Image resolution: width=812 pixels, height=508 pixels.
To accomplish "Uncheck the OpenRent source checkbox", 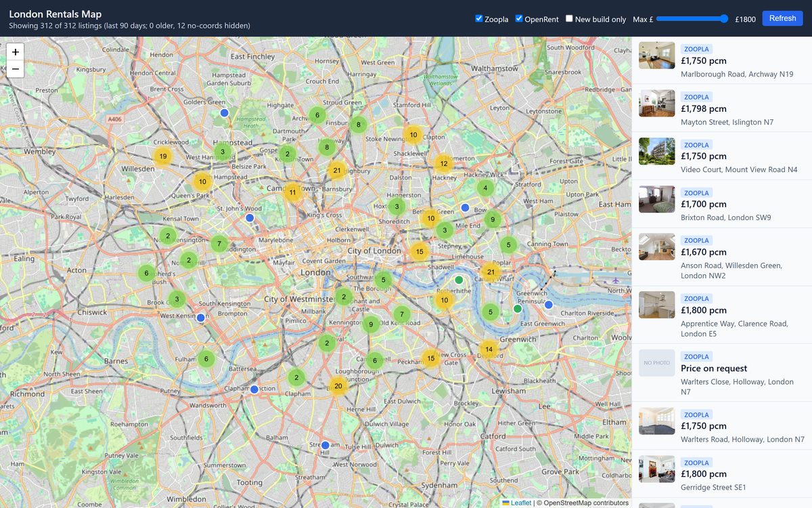I will click(x=519, y=18).
